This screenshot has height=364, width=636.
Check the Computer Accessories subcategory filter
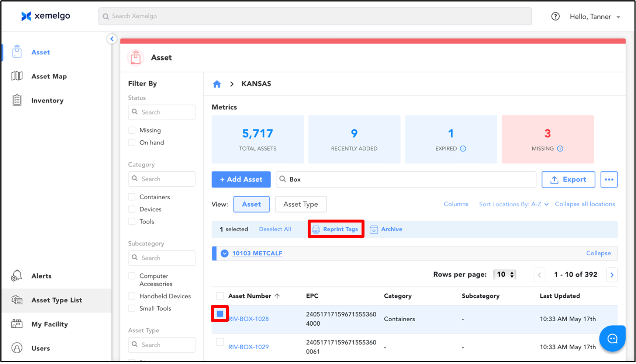(132, 276)
